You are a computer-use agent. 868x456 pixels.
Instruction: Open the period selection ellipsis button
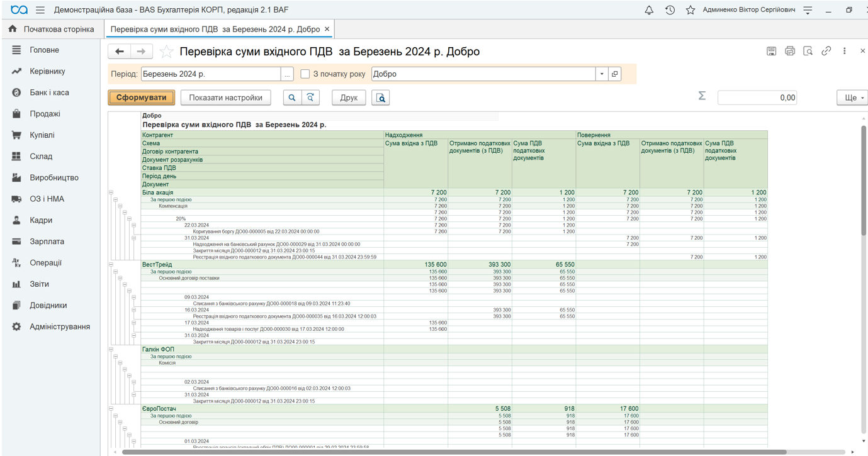287,74
